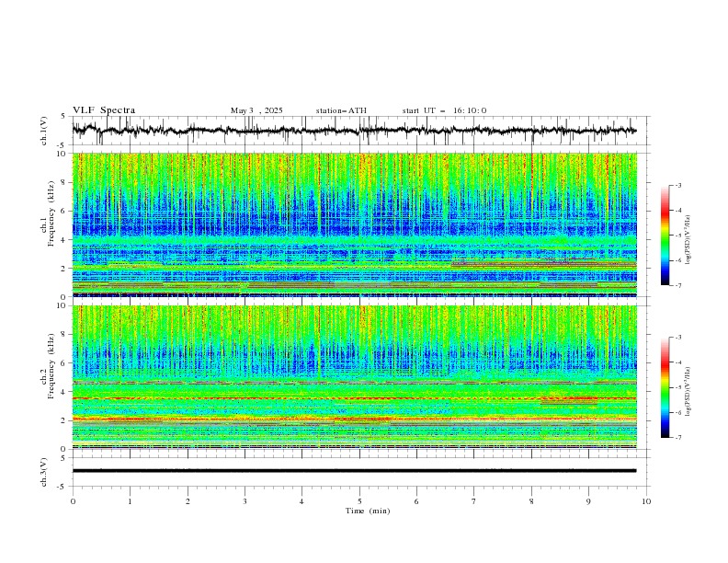The image size is (728, 563).
Task: Click the "-7" label on ch.2 colorbar
Action: 677,437
